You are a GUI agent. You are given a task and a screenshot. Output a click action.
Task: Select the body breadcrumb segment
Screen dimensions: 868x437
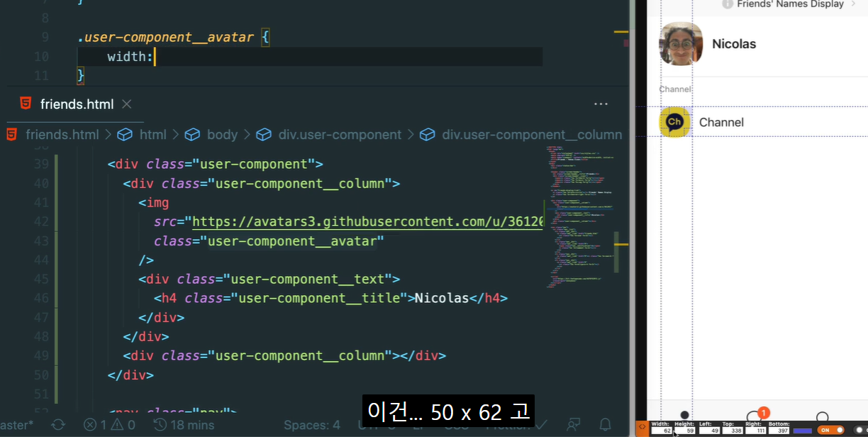point(222,135)
